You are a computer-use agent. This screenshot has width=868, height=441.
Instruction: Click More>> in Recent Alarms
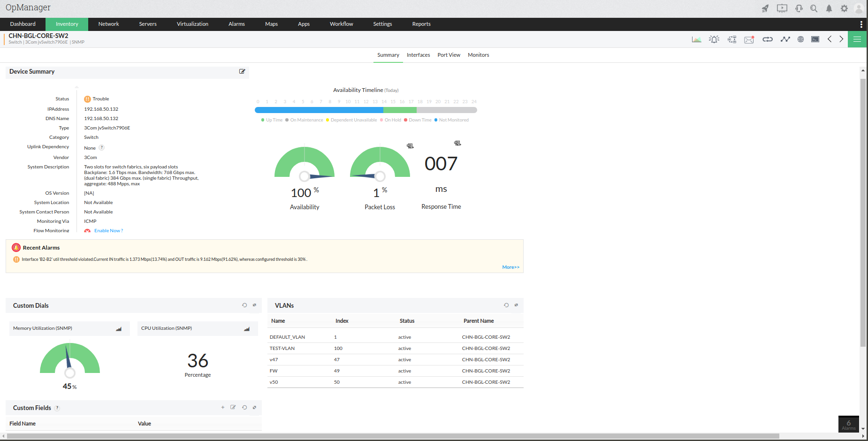(511, 267)
